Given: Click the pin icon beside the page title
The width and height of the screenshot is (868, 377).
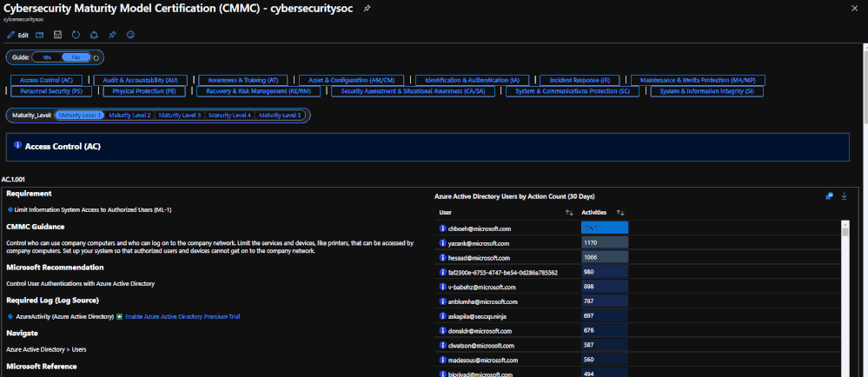Looking at the screenshot, I should (367, 9).
